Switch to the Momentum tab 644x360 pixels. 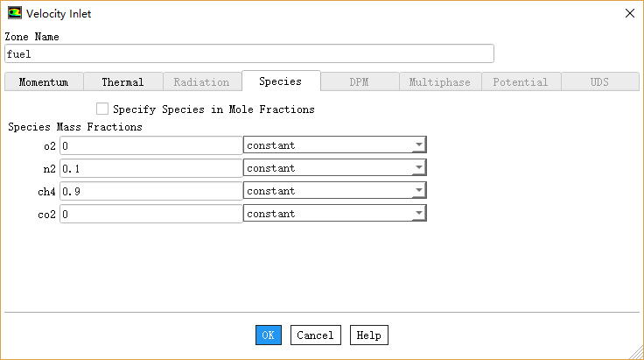tap(44, 82)
